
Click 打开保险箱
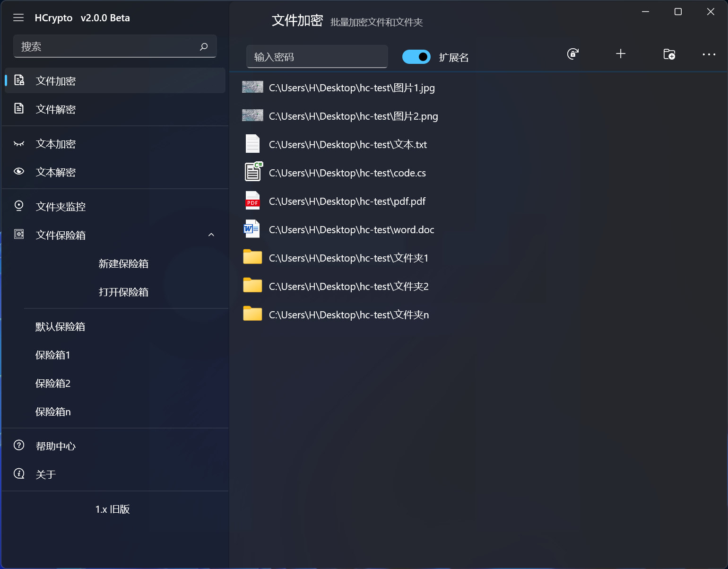tap(123, 292)
